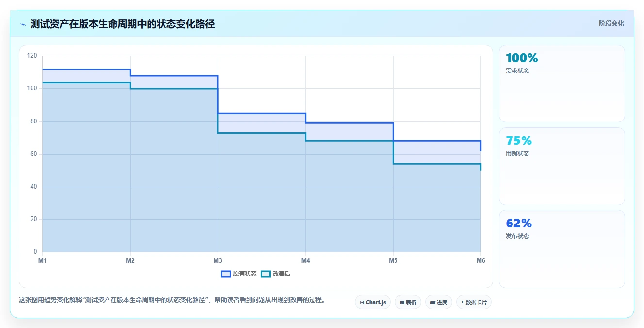Viewport: 644px width, 328px height.
Task: Click the 100 y-axis tick label
Action: pos(32,88)
